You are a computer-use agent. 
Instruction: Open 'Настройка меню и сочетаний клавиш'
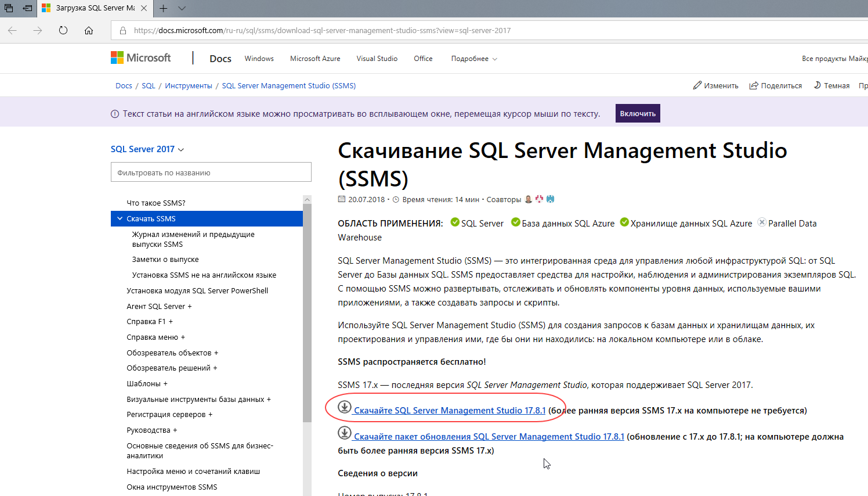[x=193, y=471]
